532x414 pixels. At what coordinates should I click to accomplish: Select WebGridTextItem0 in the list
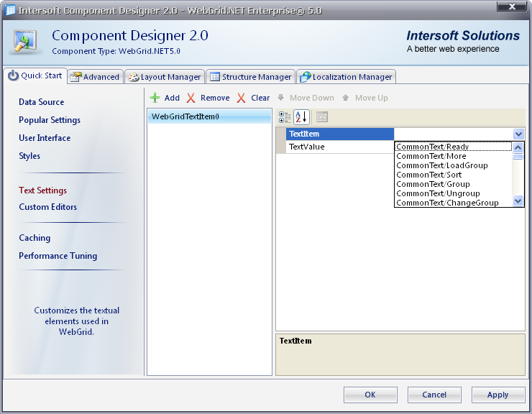210,116
